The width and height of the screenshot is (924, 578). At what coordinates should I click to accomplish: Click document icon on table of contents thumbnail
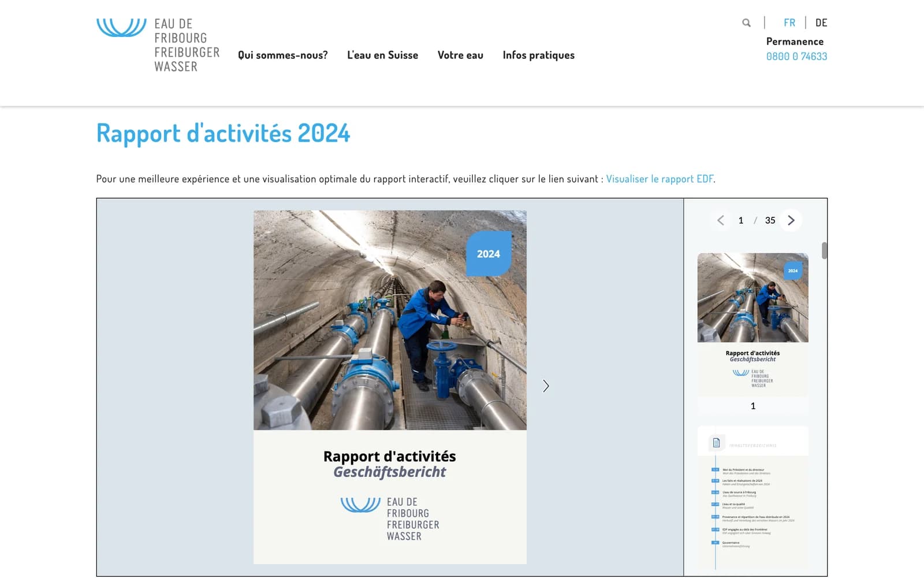click(x=716, y=443)
